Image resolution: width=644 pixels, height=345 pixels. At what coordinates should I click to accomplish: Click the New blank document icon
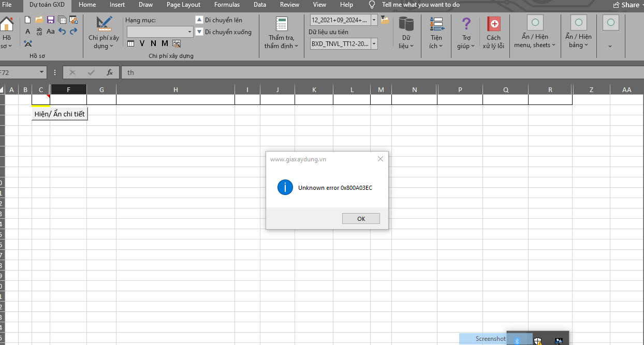click(28, 20)
